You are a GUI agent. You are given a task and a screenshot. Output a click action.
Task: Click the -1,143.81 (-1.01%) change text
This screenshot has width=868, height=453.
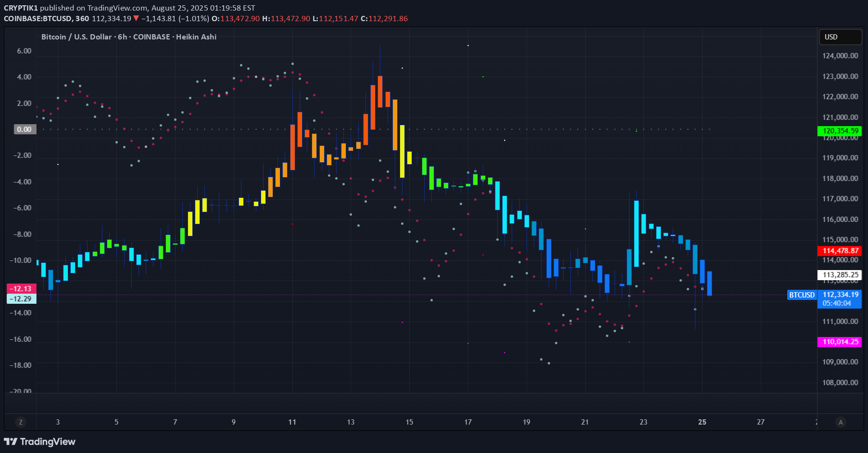click(175, 18)
